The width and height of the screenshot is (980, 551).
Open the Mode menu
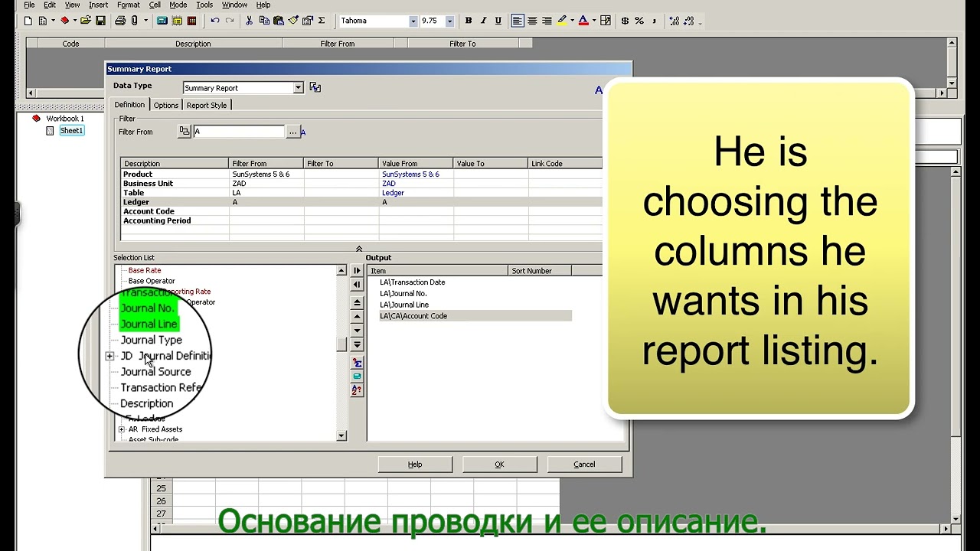[178, 5]
